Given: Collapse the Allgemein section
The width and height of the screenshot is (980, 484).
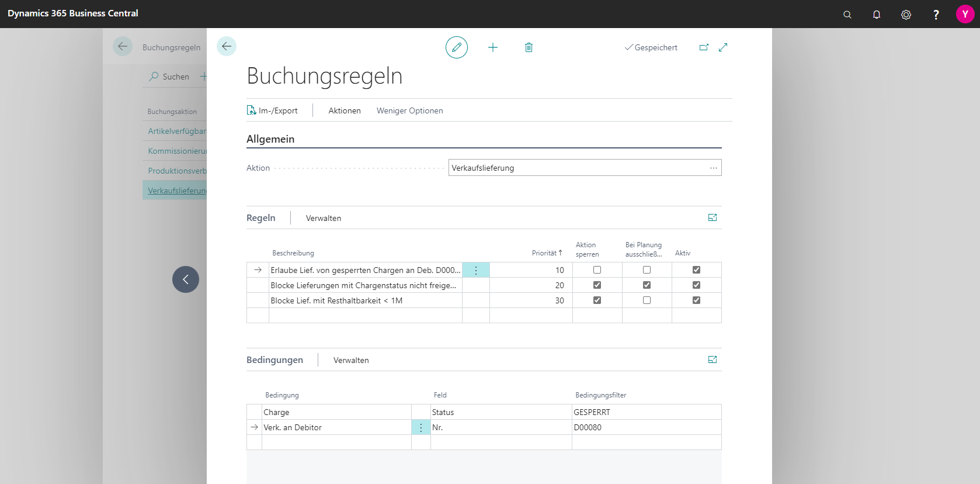Looking at the screenshot, I should 270,139.
